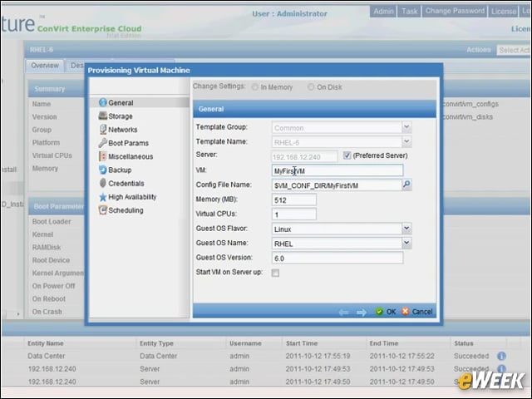Click info icon for Data Center task
Screen dimensions: 532x399
501,356
